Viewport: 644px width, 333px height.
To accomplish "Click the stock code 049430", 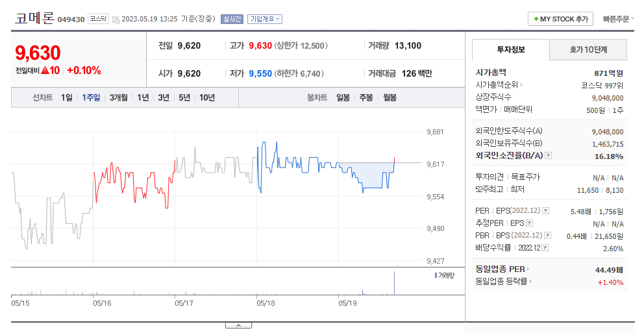I will click(71, 19).
